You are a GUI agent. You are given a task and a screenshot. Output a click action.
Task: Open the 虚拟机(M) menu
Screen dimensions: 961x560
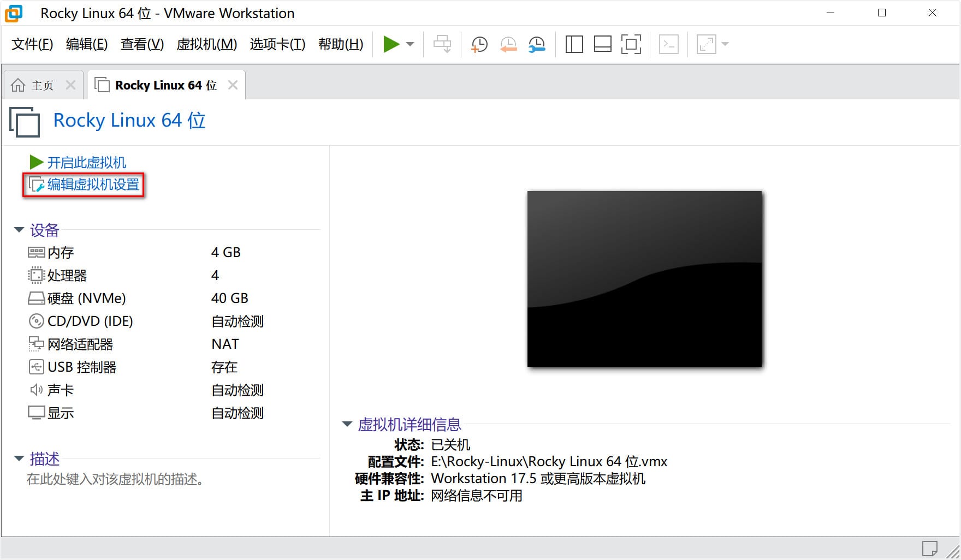(x=207, y=44)
